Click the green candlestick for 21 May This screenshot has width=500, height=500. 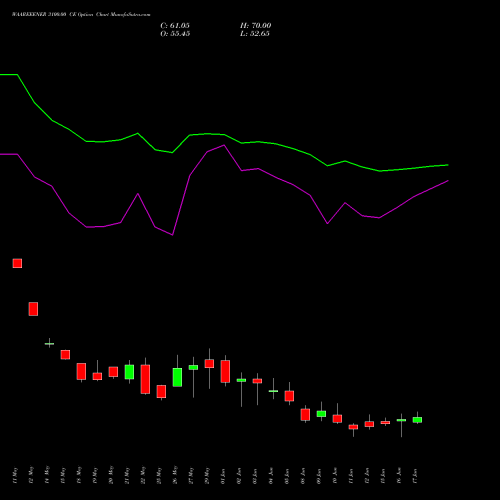(x=129, y=372)
